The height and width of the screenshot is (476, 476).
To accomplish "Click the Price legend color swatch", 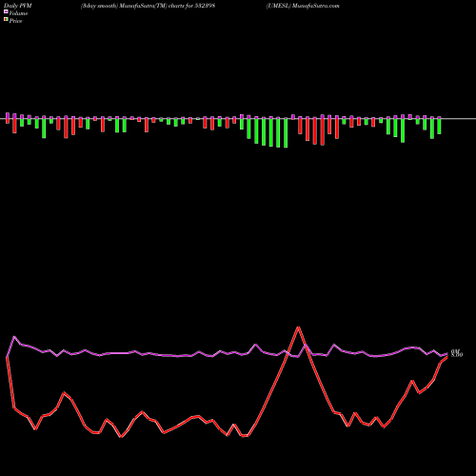I will tap(6, 20).
